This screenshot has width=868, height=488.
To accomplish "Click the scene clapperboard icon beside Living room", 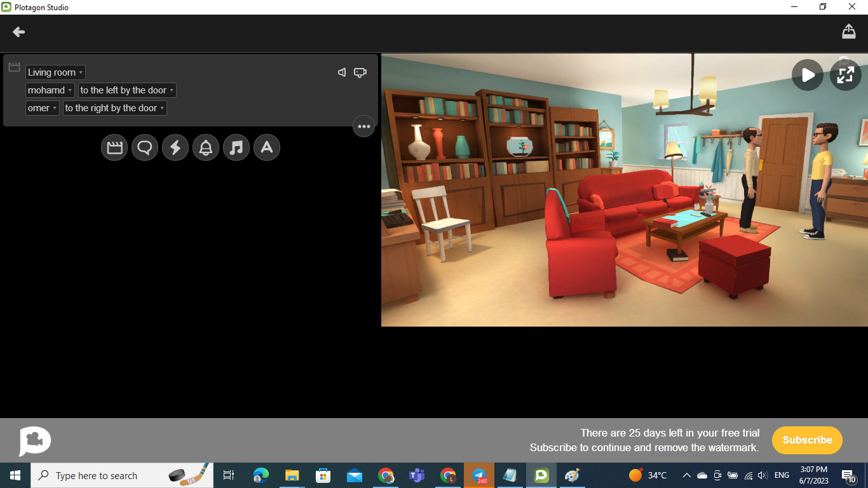I will [x=14, y=67].
